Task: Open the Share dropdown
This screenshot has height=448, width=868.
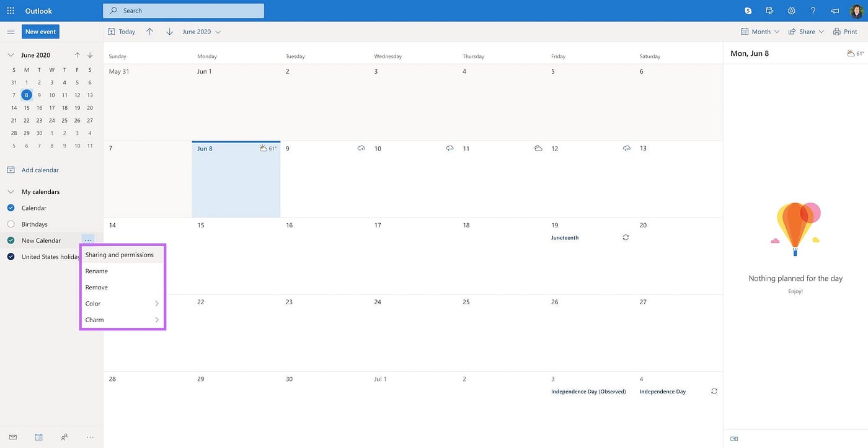Action: pos(807,32)
